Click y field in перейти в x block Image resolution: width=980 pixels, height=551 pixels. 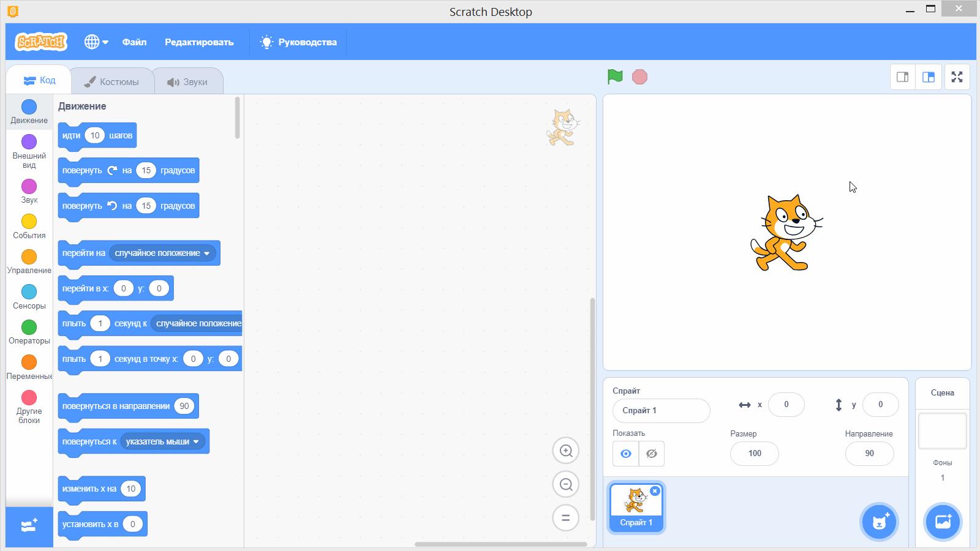tap(159, 288)
